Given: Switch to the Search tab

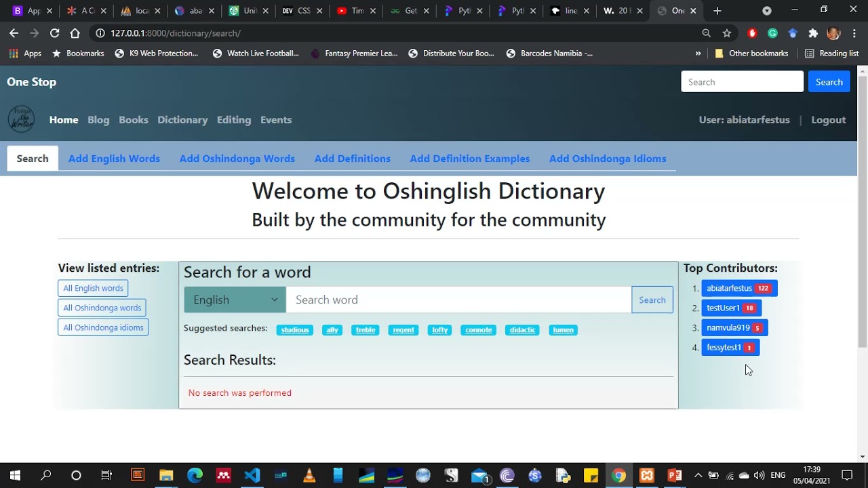Looking at the screenshot, I should tap(33, 159).
